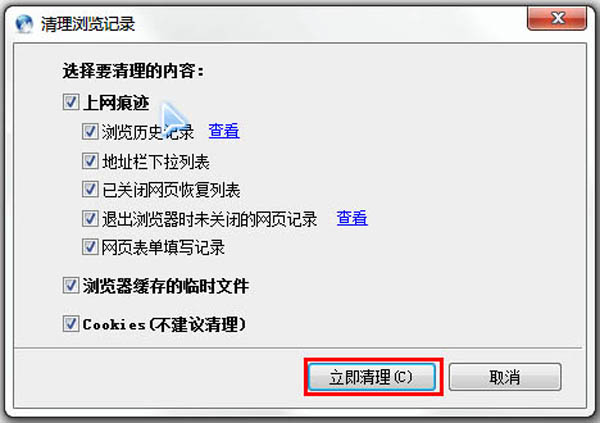
Task: Click the 清理浏览记录 title bar text
Action: pos(88,24)
